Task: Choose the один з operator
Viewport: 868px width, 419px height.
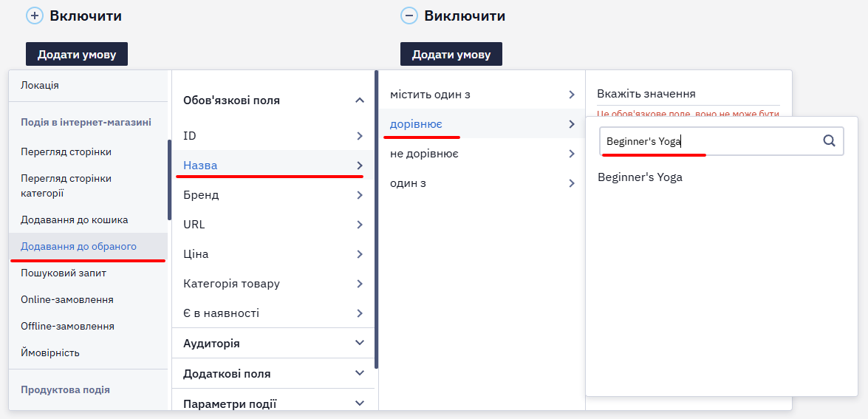Action: click(x=482, y=183)
